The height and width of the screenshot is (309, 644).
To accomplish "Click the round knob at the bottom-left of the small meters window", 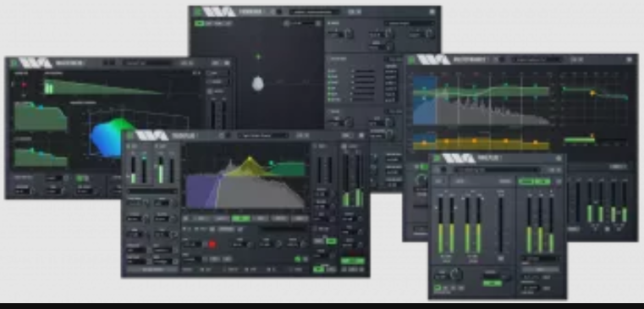I will (x=455, y=274).
